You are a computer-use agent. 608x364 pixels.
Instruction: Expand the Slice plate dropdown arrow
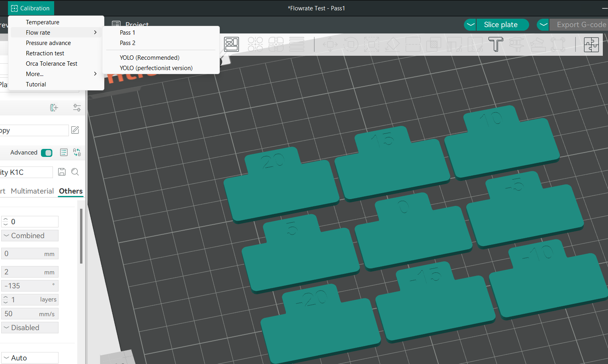point(471,25)
